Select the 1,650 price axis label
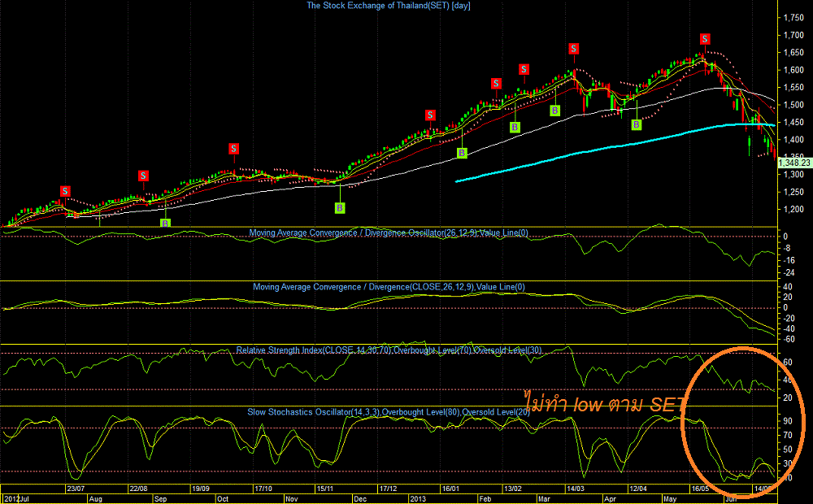Image resolution: width=813 pixels, height=504 pixels. point(793,52)
